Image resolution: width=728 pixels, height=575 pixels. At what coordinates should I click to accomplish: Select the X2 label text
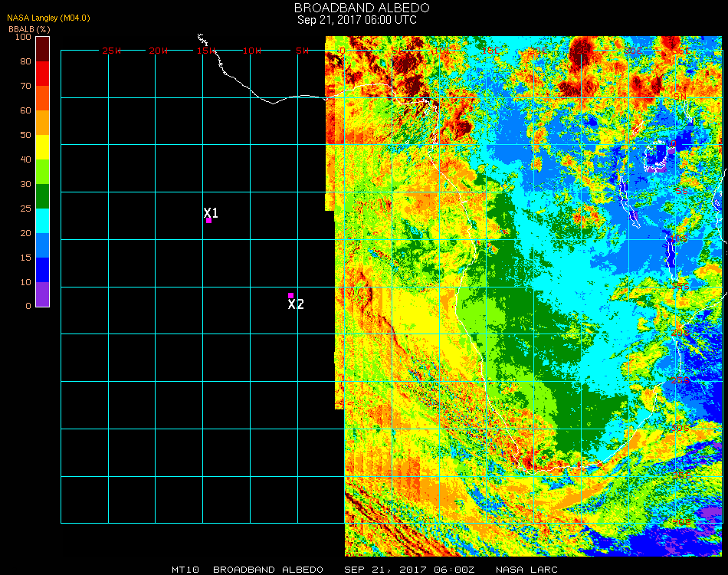point(296,304)
